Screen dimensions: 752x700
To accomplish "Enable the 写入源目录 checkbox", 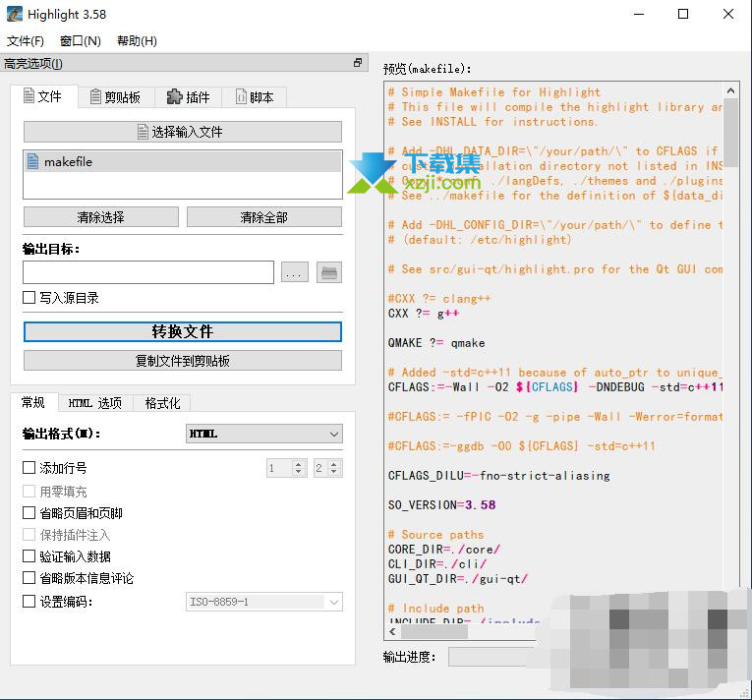I will [29, 298].
